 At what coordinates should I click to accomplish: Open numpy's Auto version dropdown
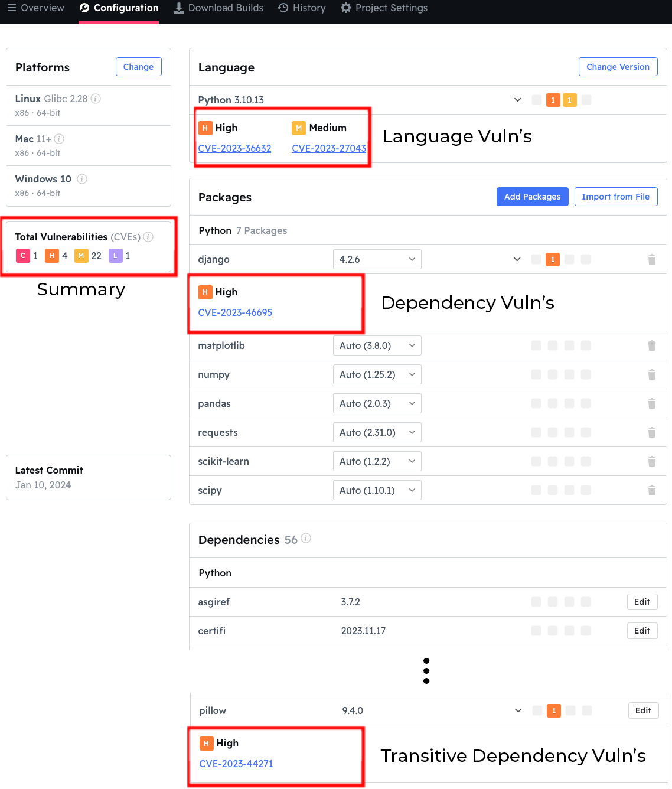(377, 374)
